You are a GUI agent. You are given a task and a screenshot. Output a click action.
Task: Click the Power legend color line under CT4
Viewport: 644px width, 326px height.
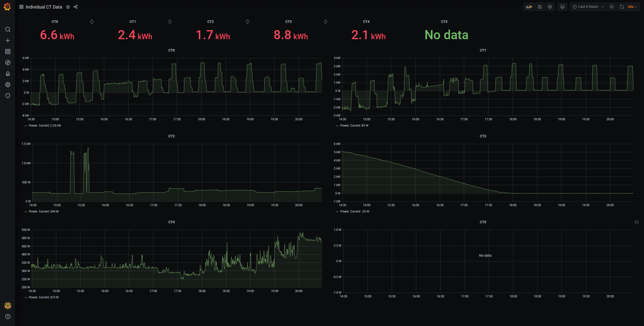pyautogui.click(x=26, y=297)
